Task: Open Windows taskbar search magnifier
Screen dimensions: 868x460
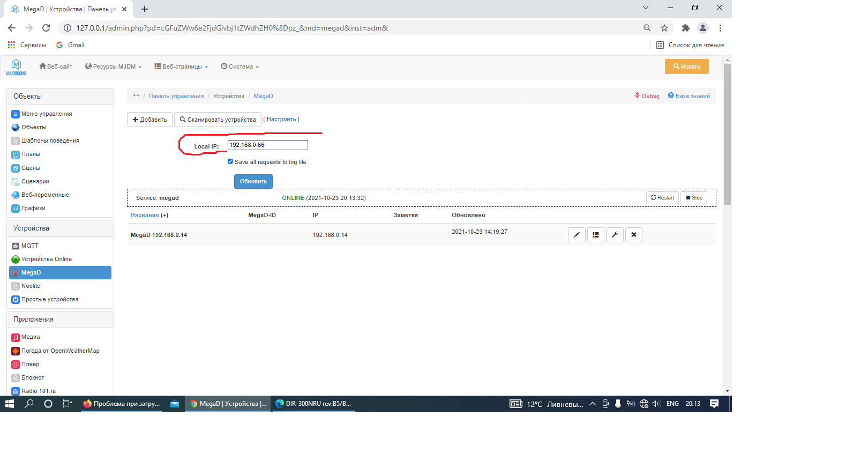Action: coord(29,404)
